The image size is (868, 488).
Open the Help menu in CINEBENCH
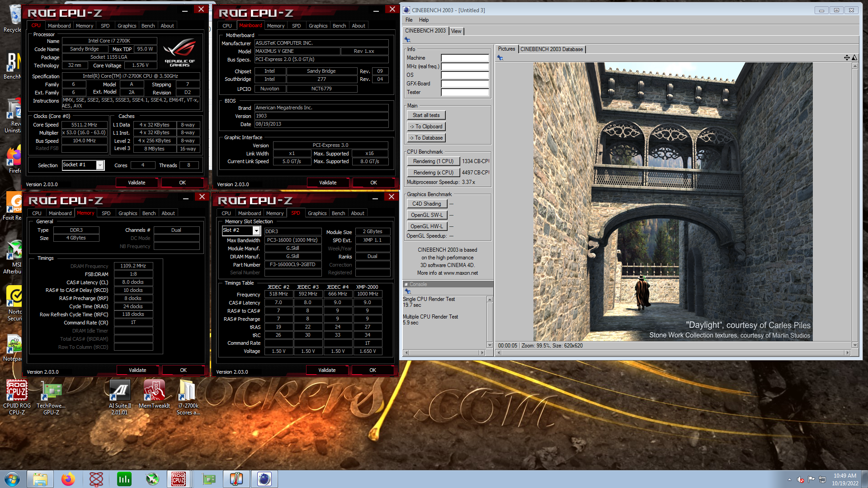click(424, 20)
